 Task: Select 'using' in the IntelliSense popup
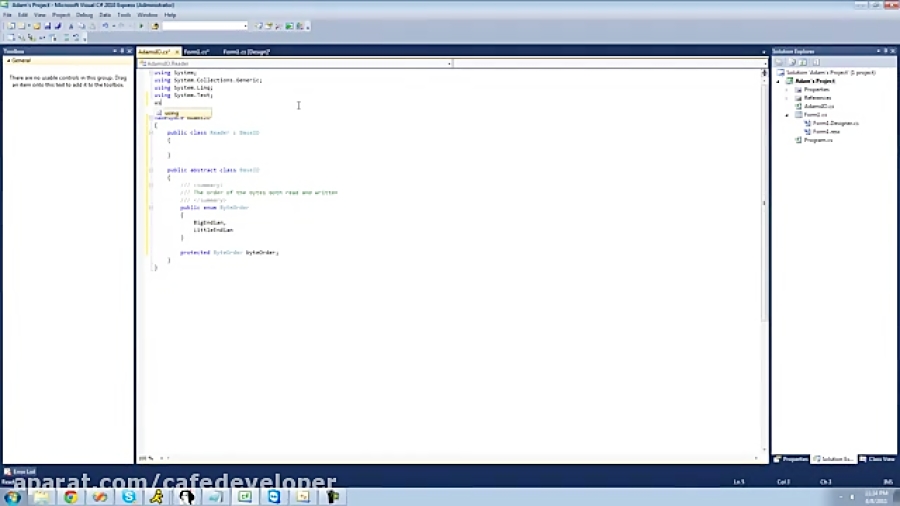[184, 113]
